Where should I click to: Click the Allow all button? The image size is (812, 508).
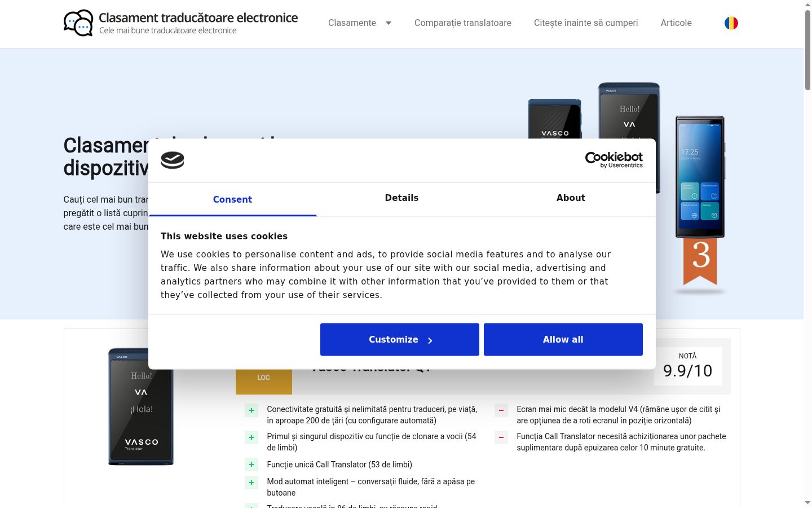click(x=563, y=339)
